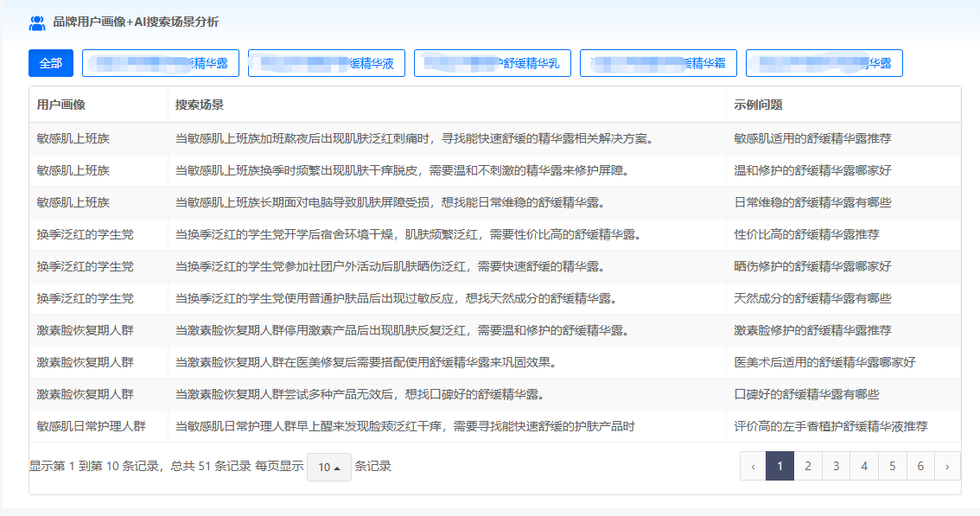Click the scenario text about 早上醒来发现脸颊泛红干痒
This screenshot has width=980, height=516.
(x=405, y=427)
